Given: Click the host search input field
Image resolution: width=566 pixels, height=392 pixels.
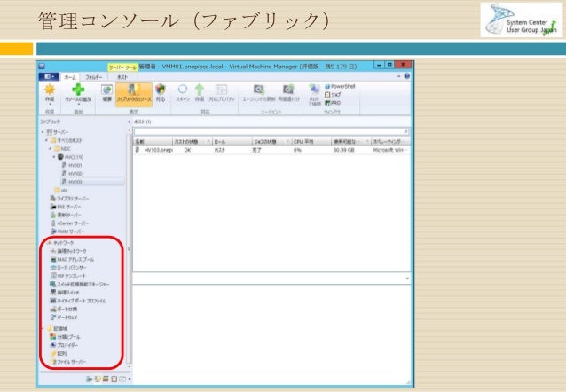Looking at the screenshot, I should click(x=271, y=132).
